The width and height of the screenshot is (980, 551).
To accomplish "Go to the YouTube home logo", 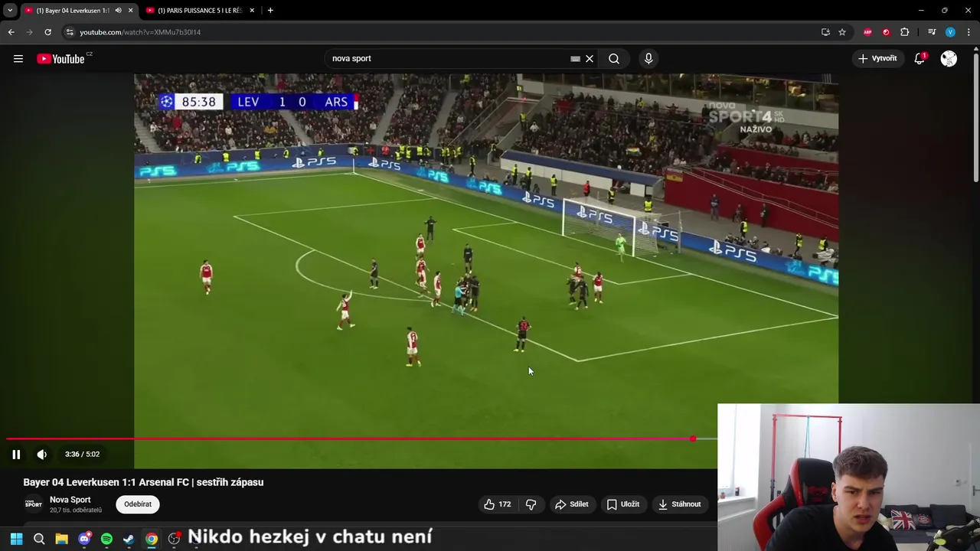I will tap(60, 59).
